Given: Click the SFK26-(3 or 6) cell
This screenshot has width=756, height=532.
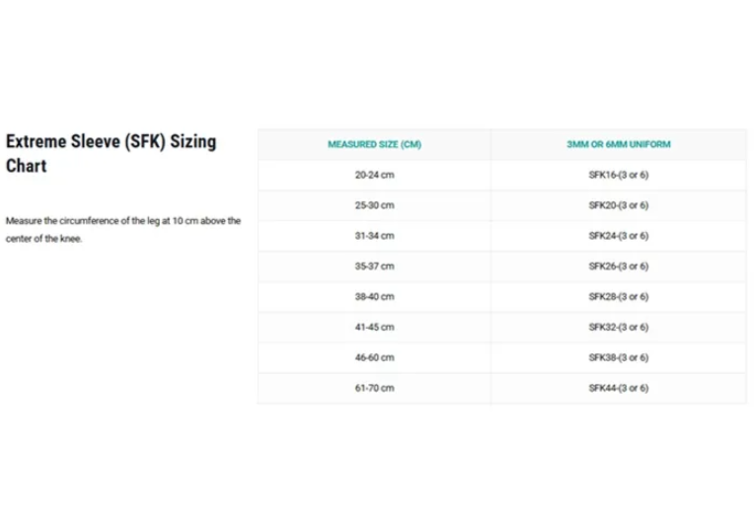Looking at the screenshot, I should (x=619, y=266).
